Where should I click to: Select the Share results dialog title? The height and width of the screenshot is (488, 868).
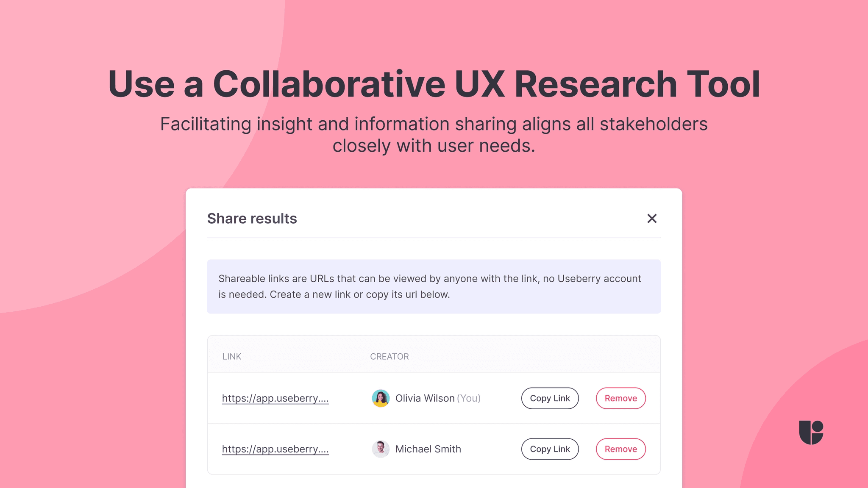(252, 219)
